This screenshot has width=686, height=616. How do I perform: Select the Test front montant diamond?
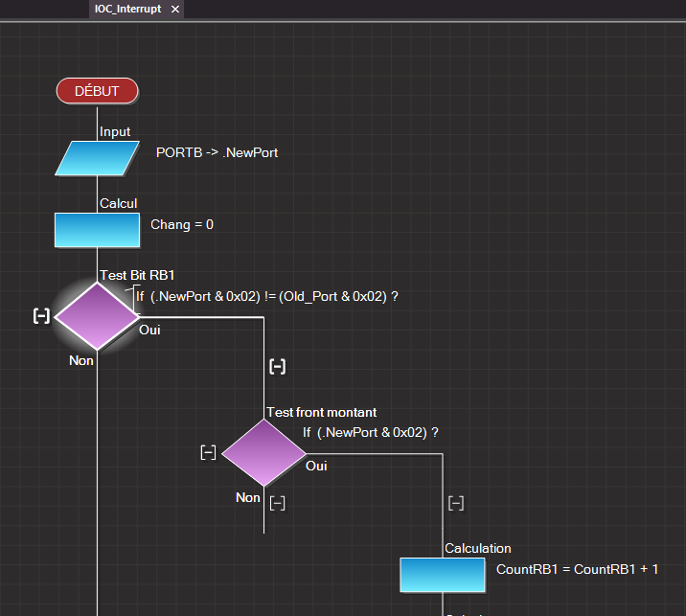(x=263, y=452)
